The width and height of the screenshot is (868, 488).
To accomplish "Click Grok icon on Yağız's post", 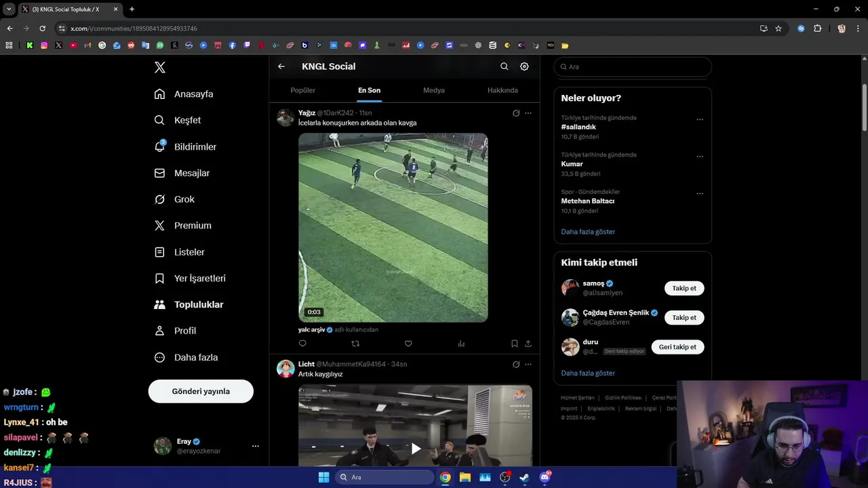I will pyautogui.click(x=516, y=113).
